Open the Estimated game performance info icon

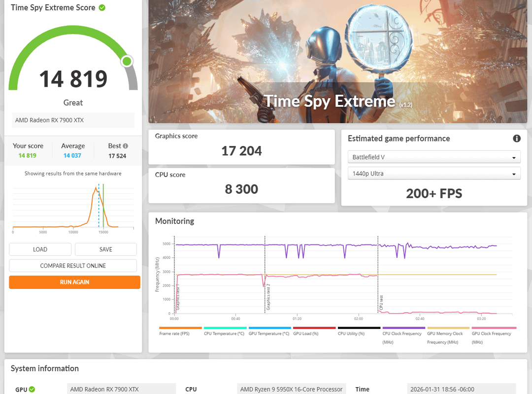[517, 139]
